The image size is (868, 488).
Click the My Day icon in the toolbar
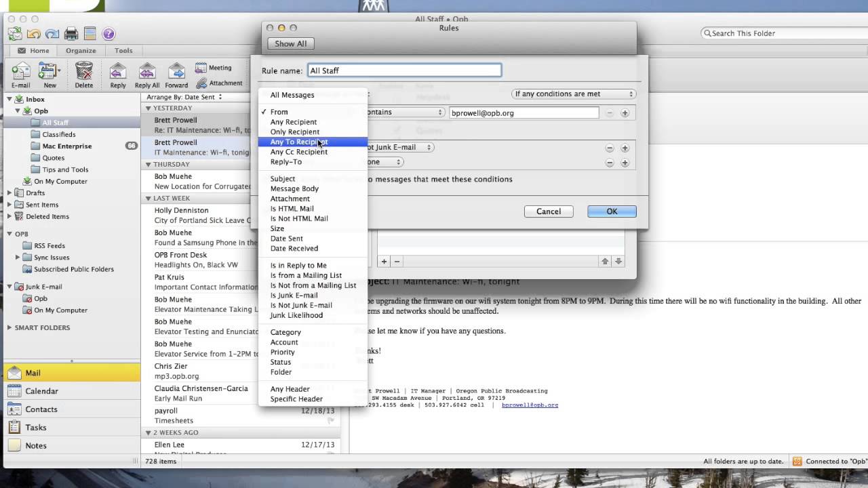click(90, 34)
